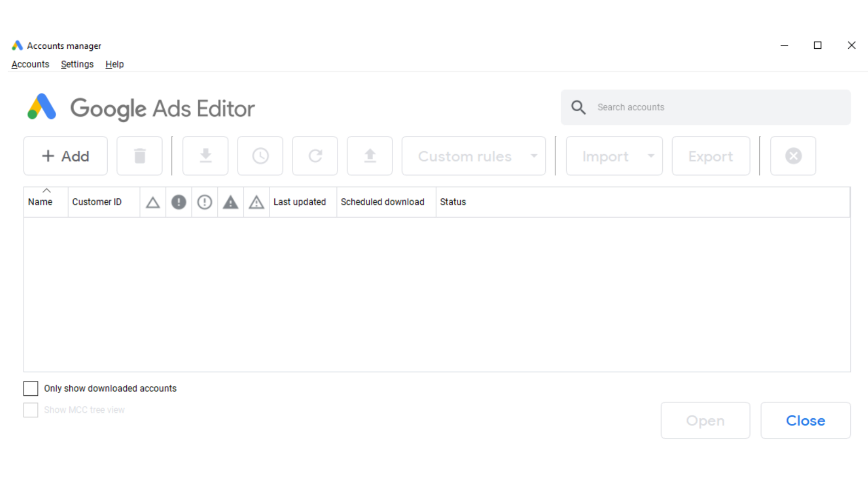The height and width of the screenshot is (488, 868).
Task: Click the search magnifier icon
Action: point(578,108)
